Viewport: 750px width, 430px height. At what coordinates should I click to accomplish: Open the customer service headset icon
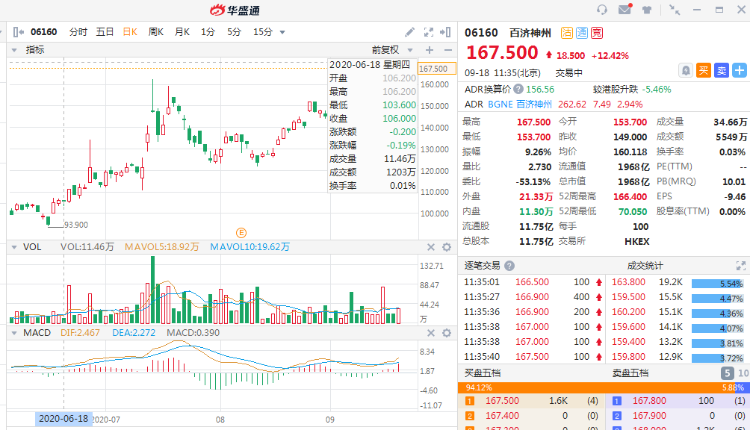(602, 10)
